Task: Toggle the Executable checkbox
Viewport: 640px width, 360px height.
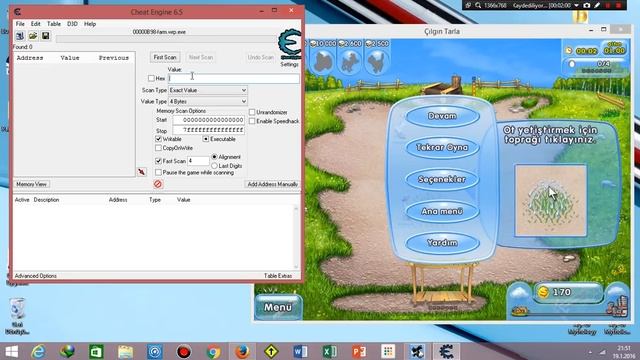Action: click(x=206, y=139)
